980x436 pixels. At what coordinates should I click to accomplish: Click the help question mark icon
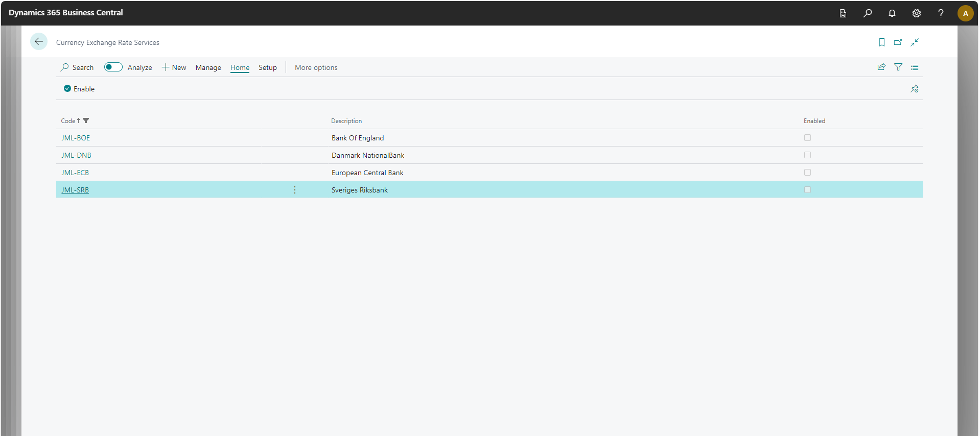point(940,13)
